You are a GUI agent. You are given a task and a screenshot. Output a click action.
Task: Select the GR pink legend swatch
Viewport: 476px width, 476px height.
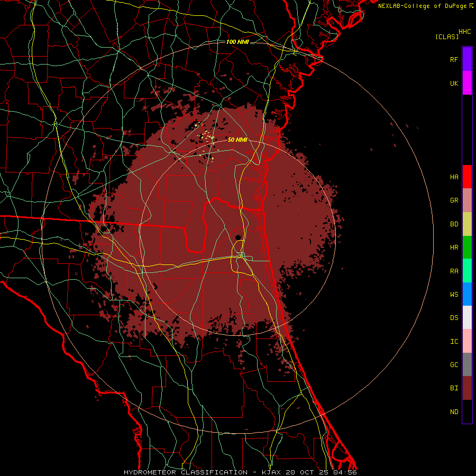point(467,200)
